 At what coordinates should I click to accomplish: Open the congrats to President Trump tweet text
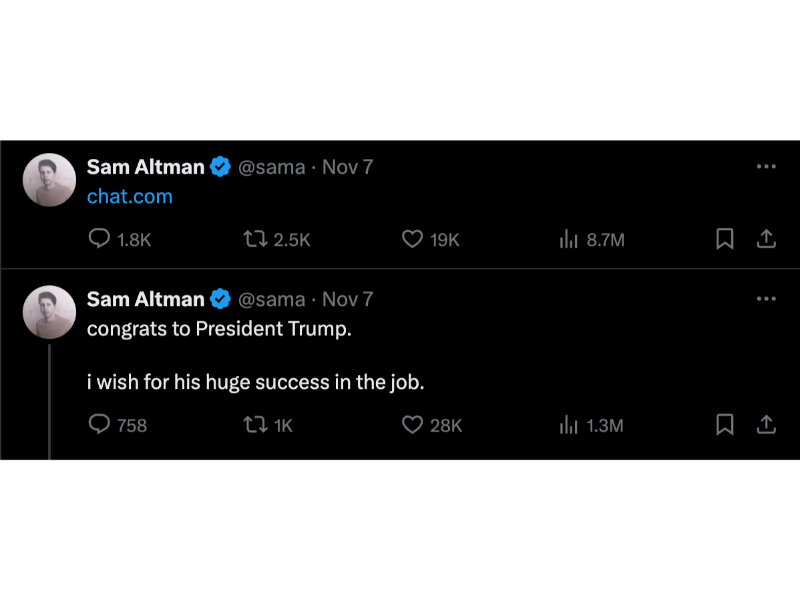pos(219,329)
